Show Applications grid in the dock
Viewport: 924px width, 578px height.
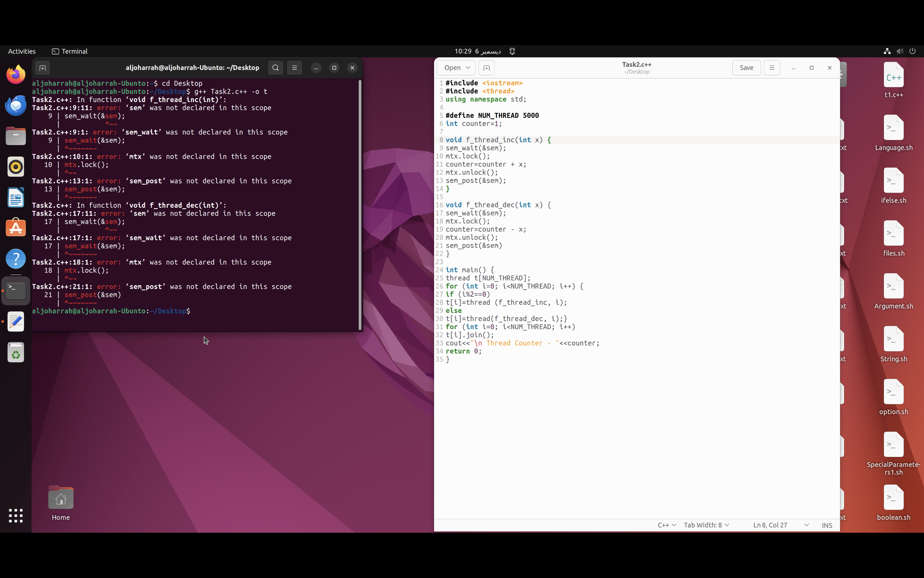16,516
